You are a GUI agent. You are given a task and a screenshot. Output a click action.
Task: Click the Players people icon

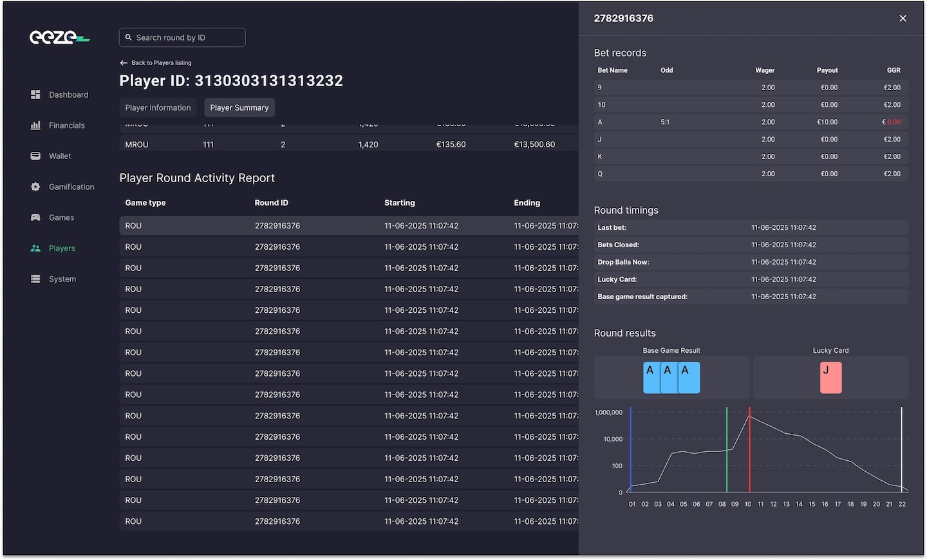[35, 248]
